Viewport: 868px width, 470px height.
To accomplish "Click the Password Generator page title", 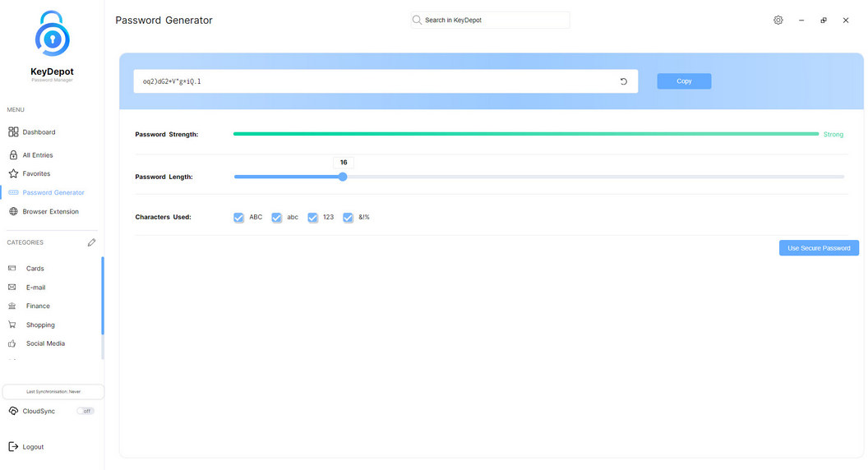I will pyautogui.click(x=164, y=20).
